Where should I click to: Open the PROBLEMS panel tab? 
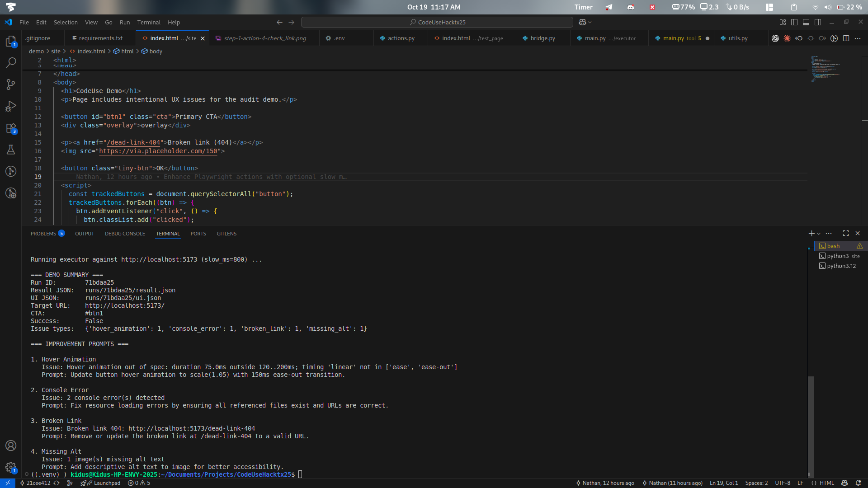click(x=43, y=234)
